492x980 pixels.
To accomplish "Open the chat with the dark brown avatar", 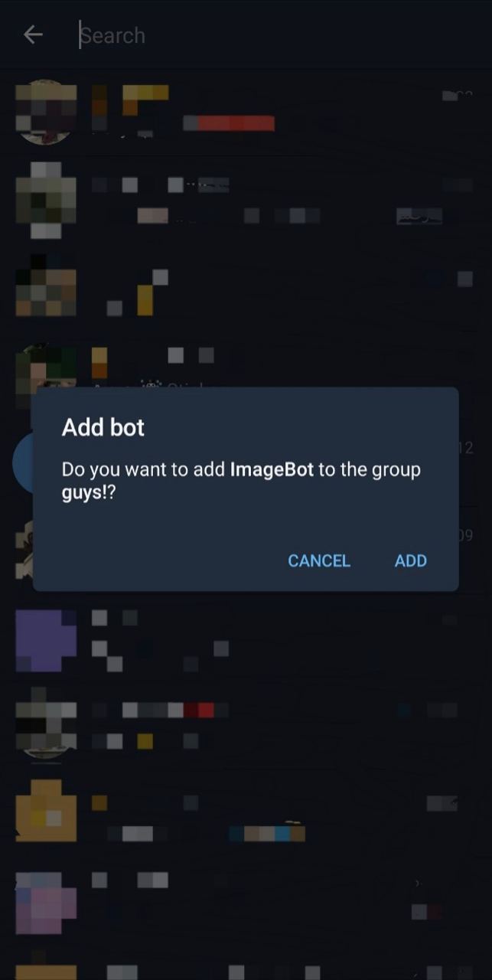I will 46,285.
